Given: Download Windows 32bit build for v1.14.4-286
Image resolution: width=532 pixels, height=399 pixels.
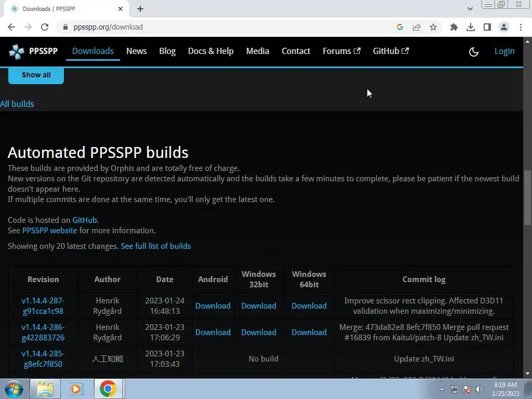Looking at the screenshot, I should click(259, 332).
